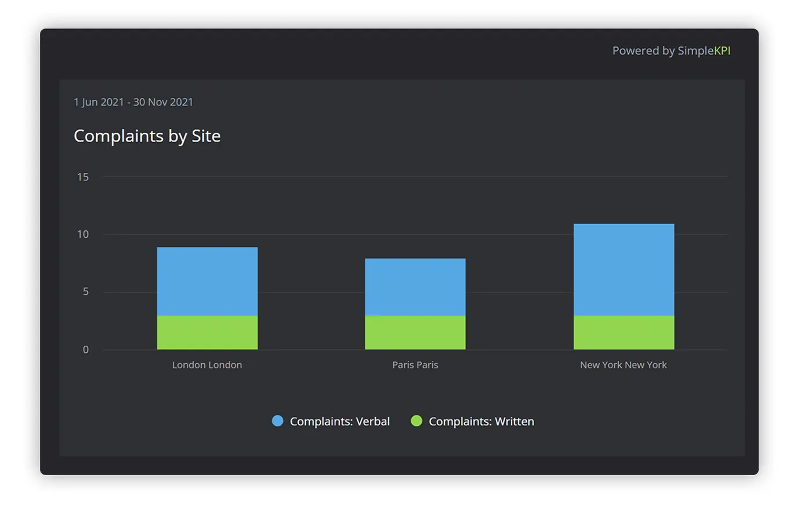Select Paris's blue Verbal bar segment

point(415,287)
